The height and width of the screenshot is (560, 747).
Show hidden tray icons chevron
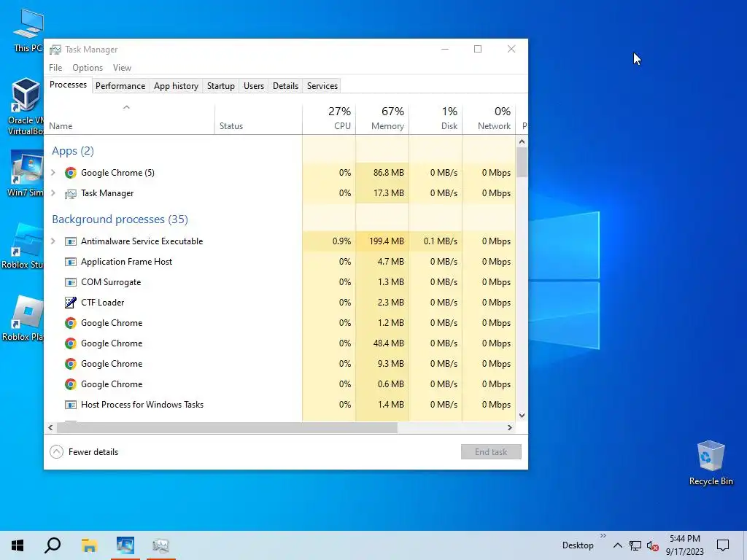(x=617, y=545)
